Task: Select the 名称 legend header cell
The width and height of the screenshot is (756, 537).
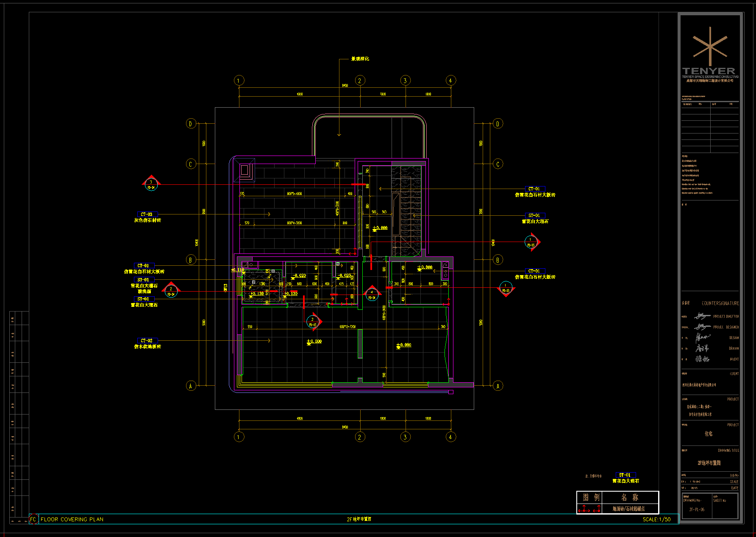Action: 630,497
